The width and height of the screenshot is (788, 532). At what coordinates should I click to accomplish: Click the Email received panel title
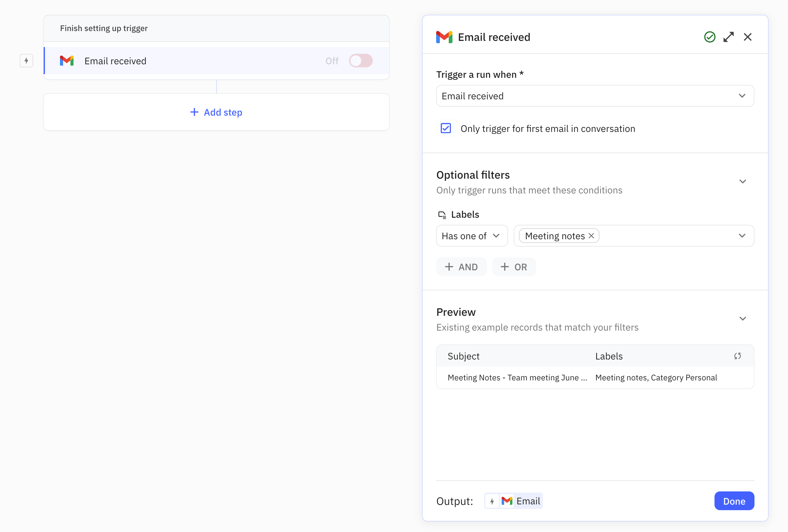494,37
